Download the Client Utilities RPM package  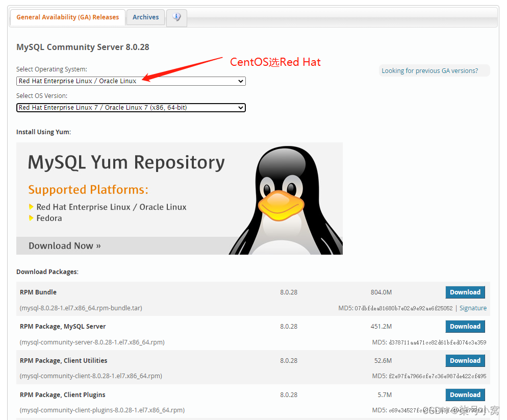(465, 360)
